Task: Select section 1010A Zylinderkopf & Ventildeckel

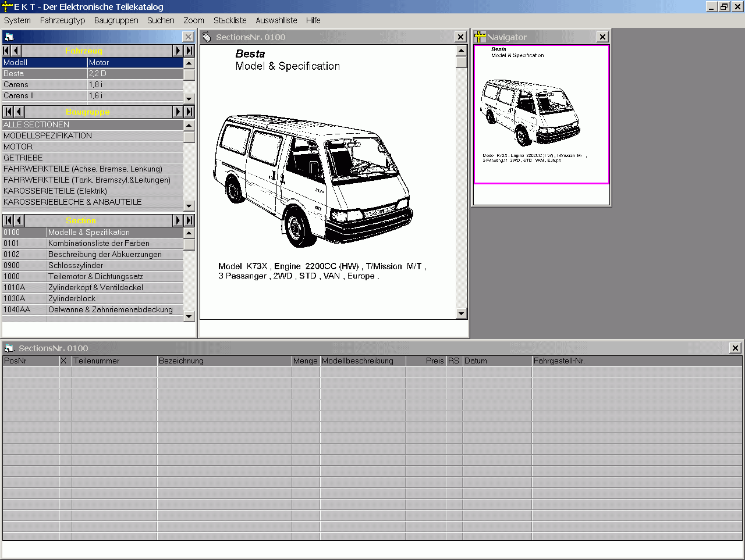Action: click(x=93, y=288)
